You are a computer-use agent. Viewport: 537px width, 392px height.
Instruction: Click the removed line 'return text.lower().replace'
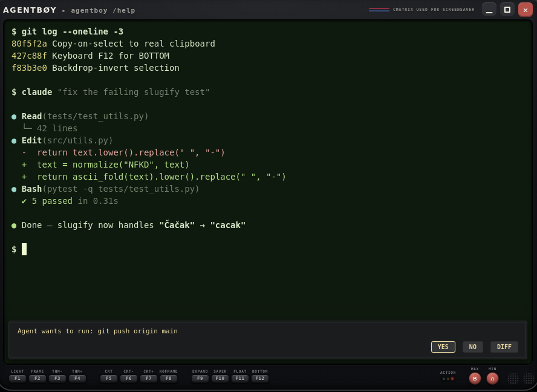click(x=123, y=152)
